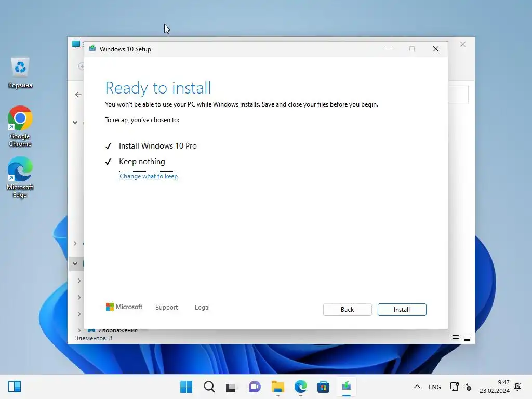
Task: Show hidden system tray icons
Action: point(417,387)
